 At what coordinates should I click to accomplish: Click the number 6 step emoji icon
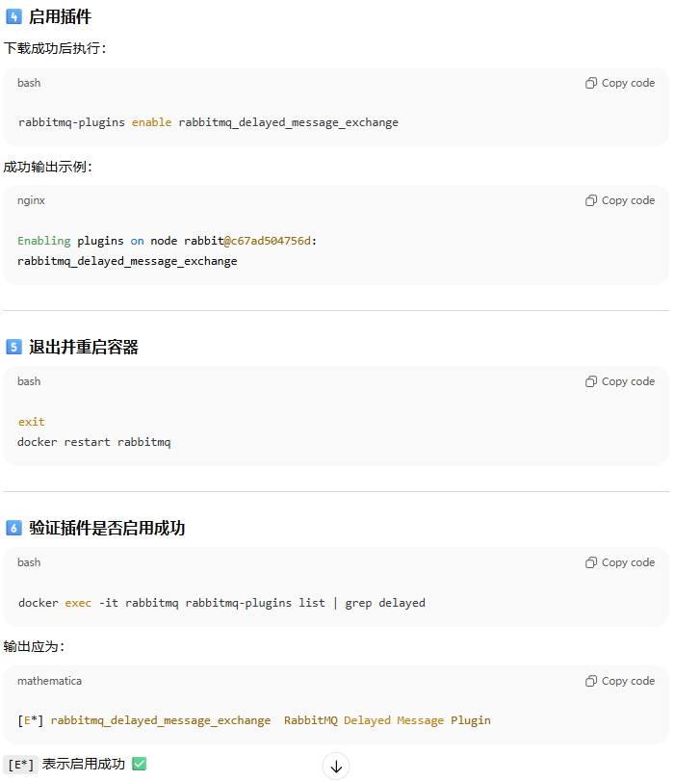click(x=13, y=528)
